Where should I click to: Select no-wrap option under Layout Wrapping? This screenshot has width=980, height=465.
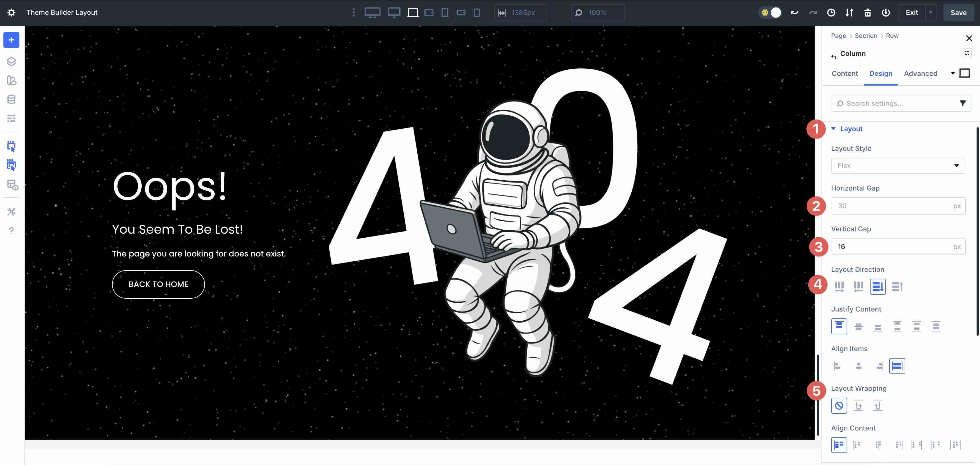point(839,406)
